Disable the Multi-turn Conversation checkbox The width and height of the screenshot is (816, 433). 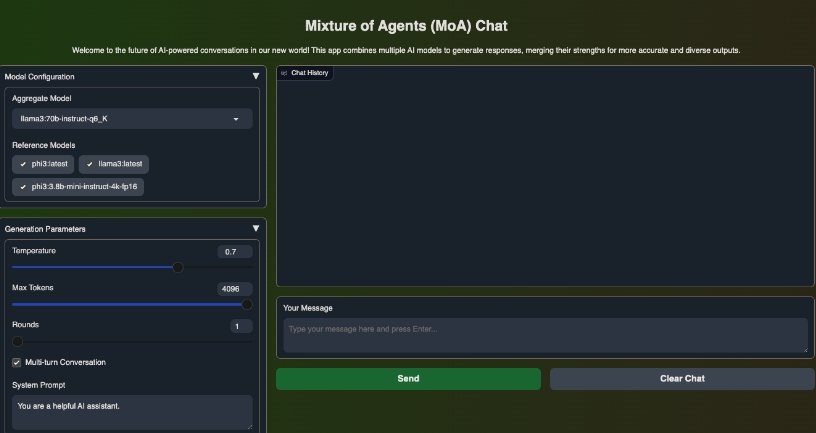pyautogui.click(x=16, y=362)
